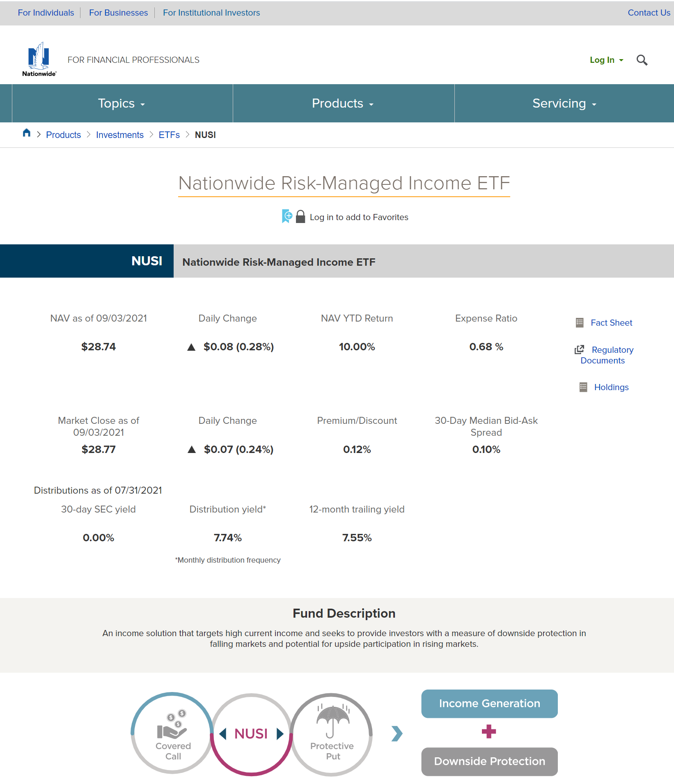Click the NUSI breadcrumb text
This screenshot has width=674, height=784.
click(x=205, y=135)
